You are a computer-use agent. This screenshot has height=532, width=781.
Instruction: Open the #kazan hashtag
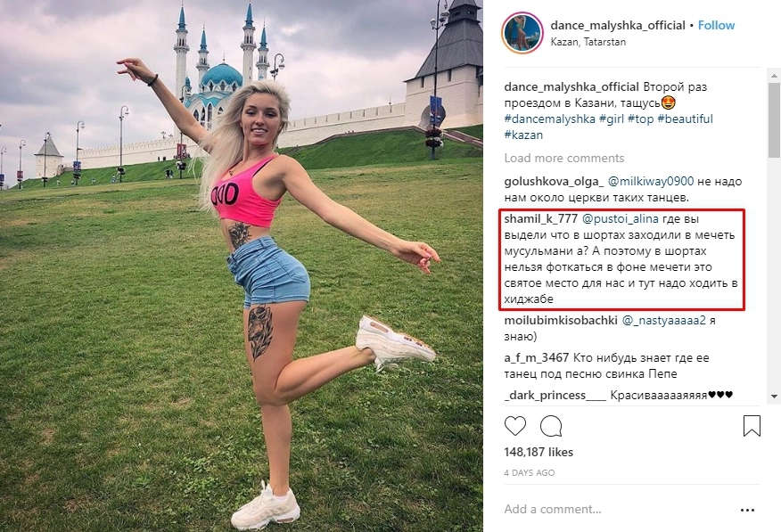[x=523, y=135]
